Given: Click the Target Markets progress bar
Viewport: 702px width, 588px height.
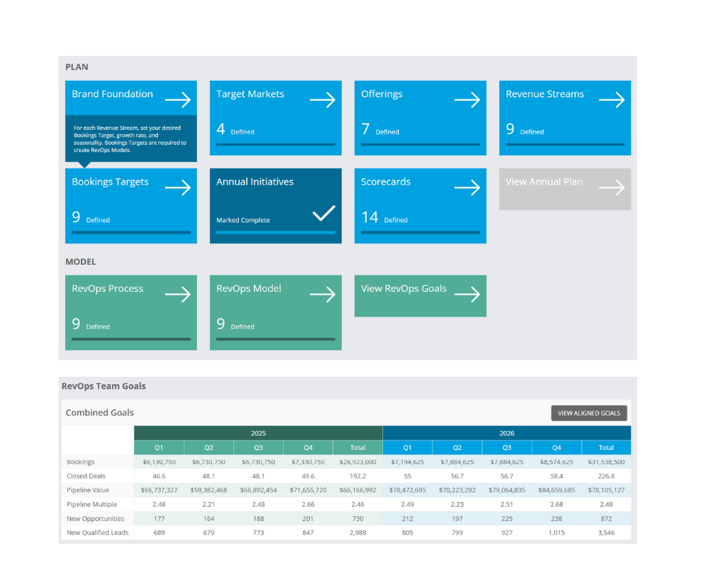Looking at the screenshot, I should (276, 144).
